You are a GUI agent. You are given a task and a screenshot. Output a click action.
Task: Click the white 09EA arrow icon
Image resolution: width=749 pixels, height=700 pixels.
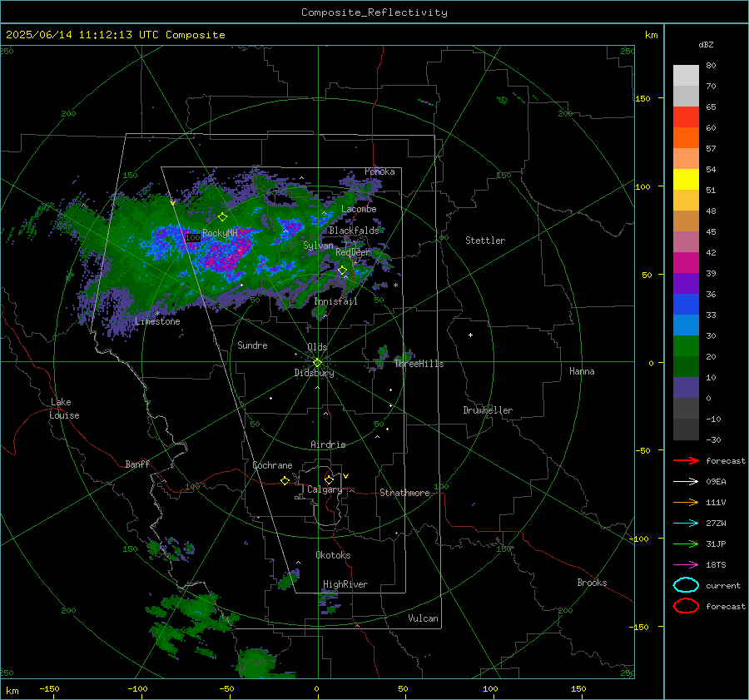click(686, 482)
